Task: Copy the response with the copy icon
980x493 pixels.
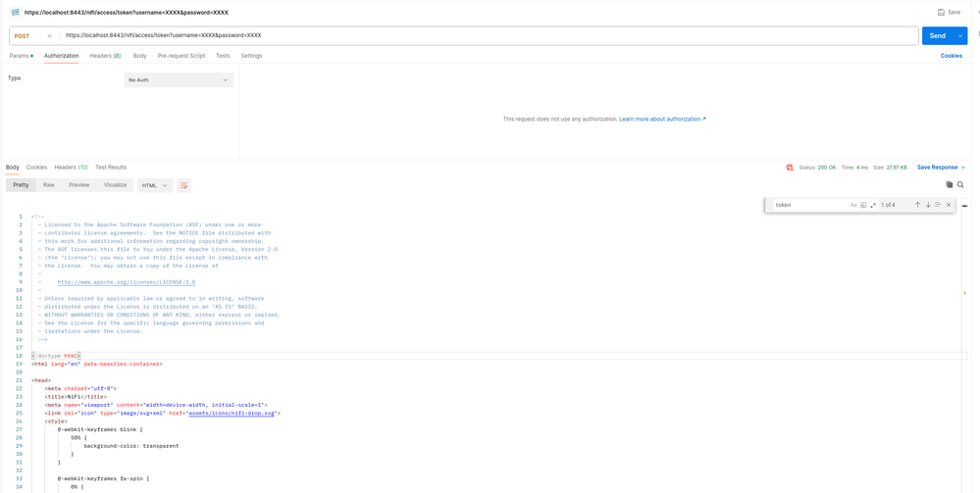Action: tap(949, 185)
